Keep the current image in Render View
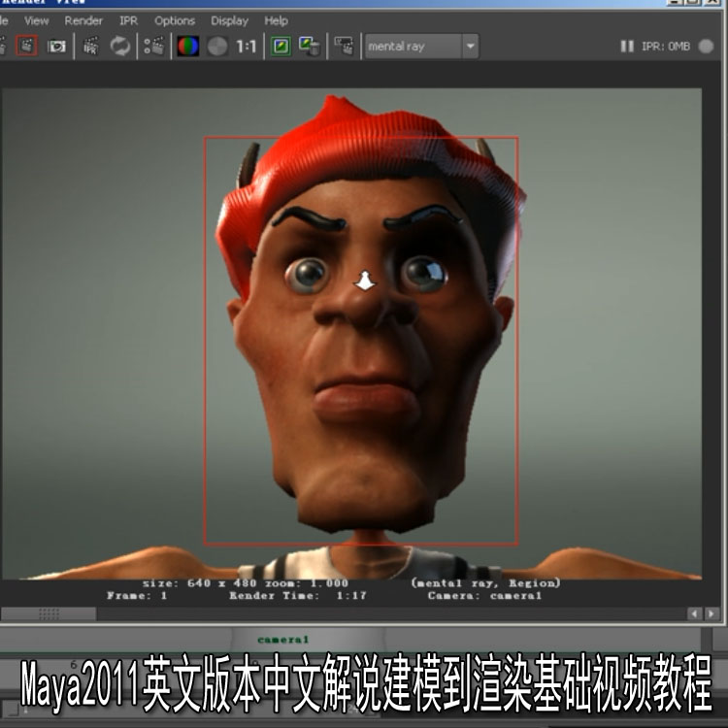The width and height of the screenshot is (728, 728). click(281, 46)
